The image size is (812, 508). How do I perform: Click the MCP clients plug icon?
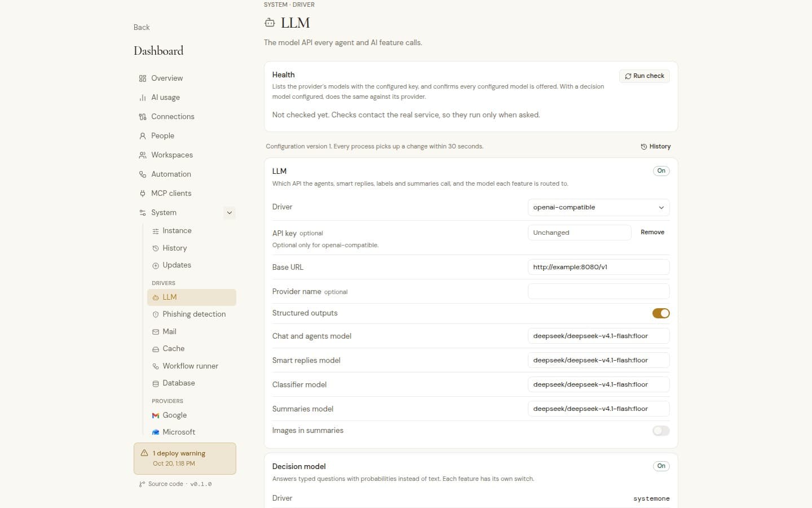(x=143, y=194)
